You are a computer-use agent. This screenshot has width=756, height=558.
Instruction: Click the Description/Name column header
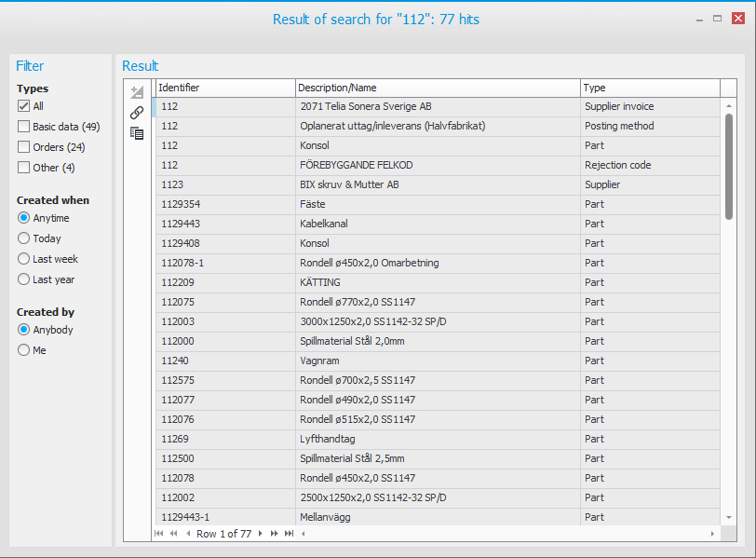click(x=438, y=88)
